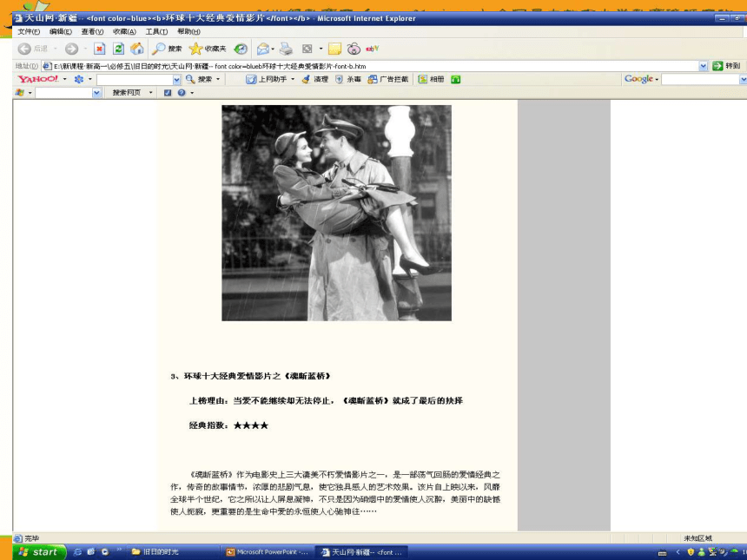Screen dimensions: 747x560
Task: Open the 上网助手 assistant
Action: [267, 79]
